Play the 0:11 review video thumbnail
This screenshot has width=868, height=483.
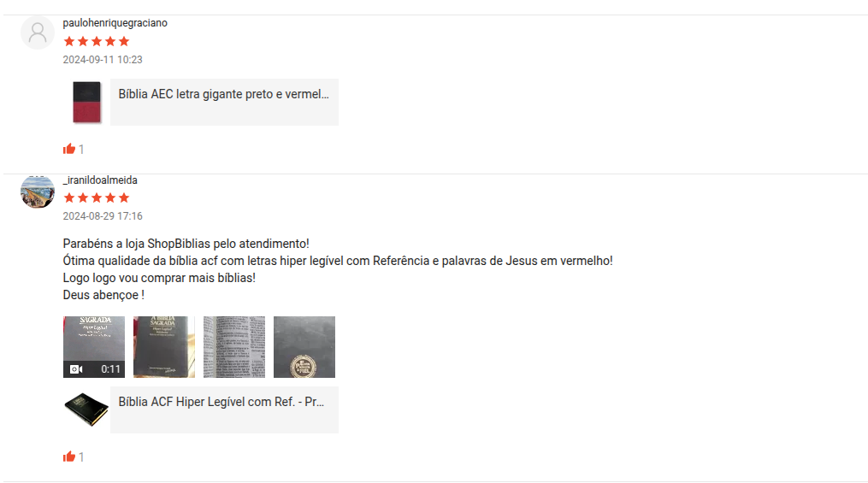pos(94,347)
